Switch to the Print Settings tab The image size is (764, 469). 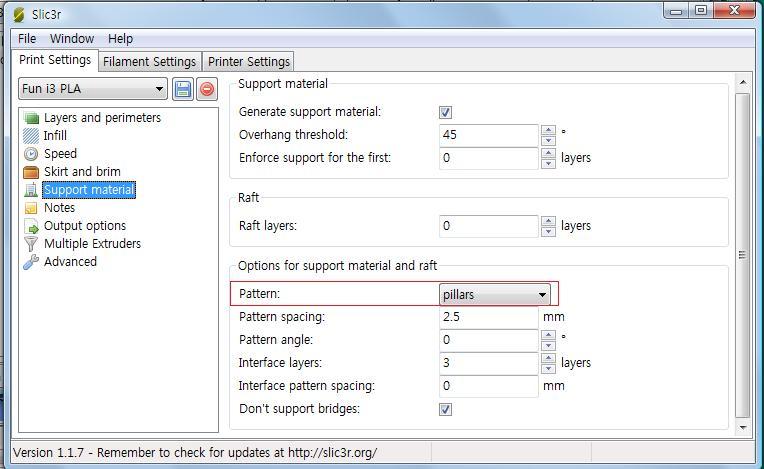coord(55,60)
